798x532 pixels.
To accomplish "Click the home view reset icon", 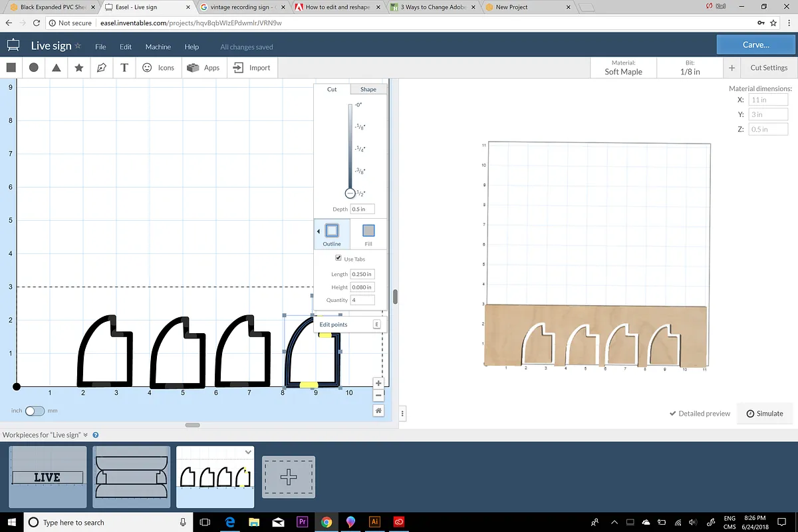I will pos(378,411).
